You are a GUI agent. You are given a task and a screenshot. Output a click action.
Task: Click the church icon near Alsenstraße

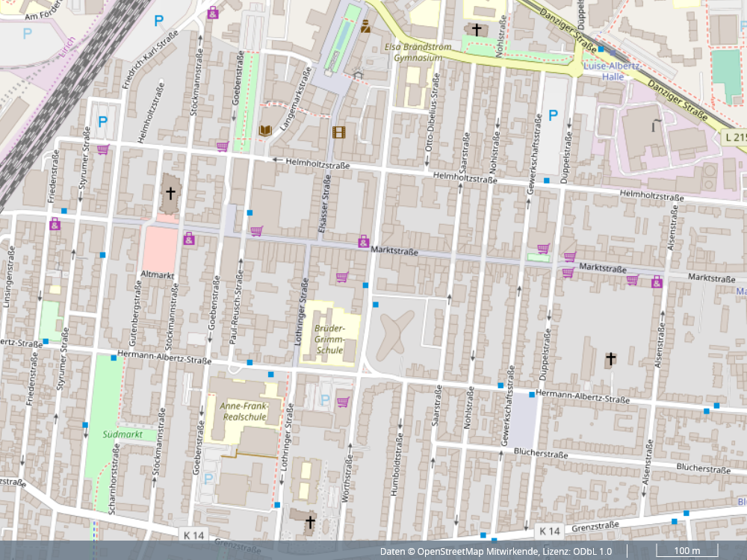click(x=610, y=360)
